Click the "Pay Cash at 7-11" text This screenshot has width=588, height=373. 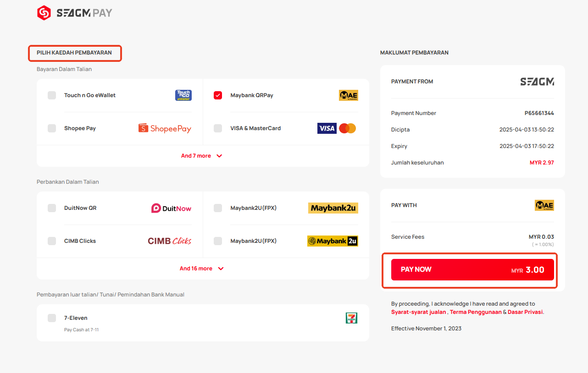81,330
